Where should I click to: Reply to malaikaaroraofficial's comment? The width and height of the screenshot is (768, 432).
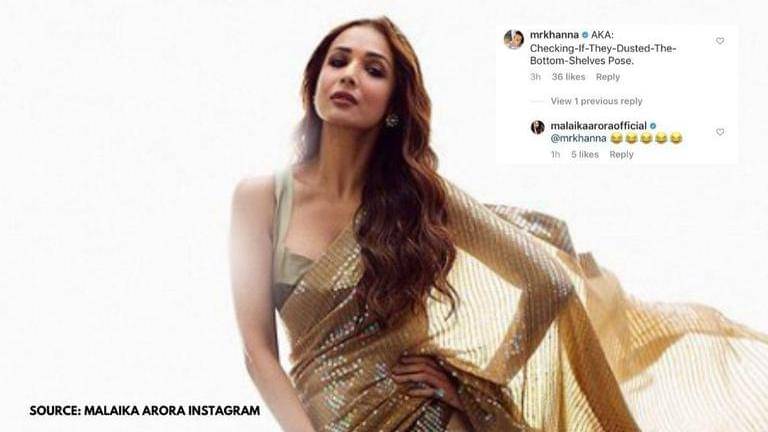621,154
